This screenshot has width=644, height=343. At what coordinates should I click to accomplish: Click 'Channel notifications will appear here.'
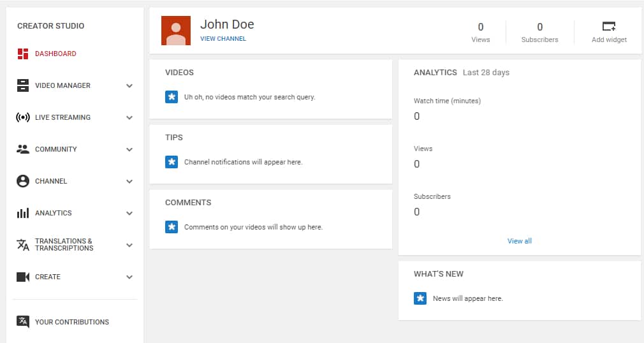click(243, 163)
